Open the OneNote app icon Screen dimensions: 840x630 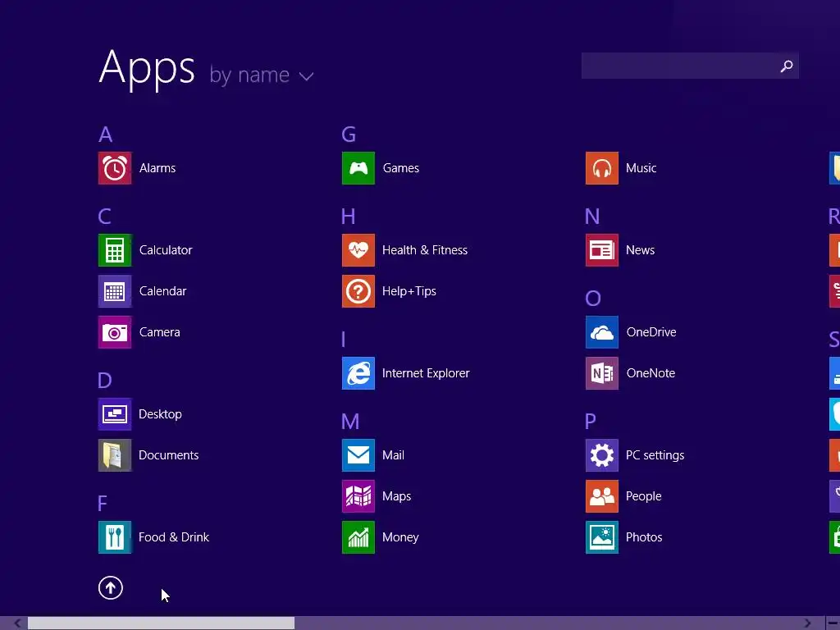coord(602,373)
